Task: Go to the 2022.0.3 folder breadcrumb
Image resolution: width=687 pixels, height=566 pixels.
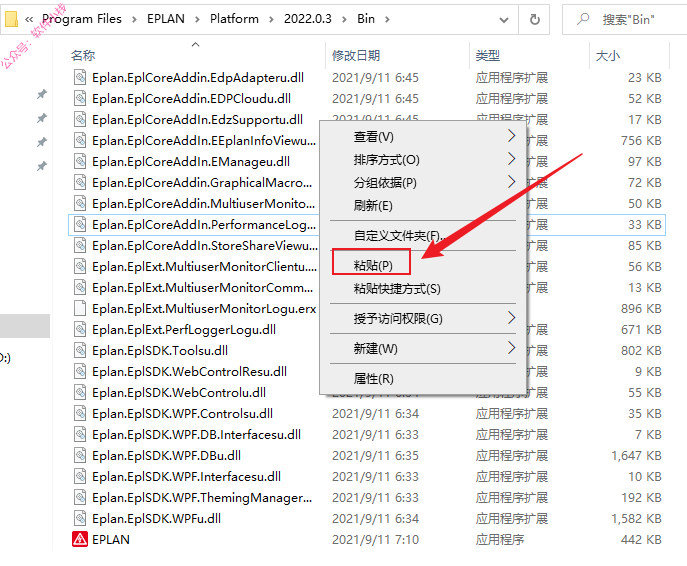Action: pos(308,19)
